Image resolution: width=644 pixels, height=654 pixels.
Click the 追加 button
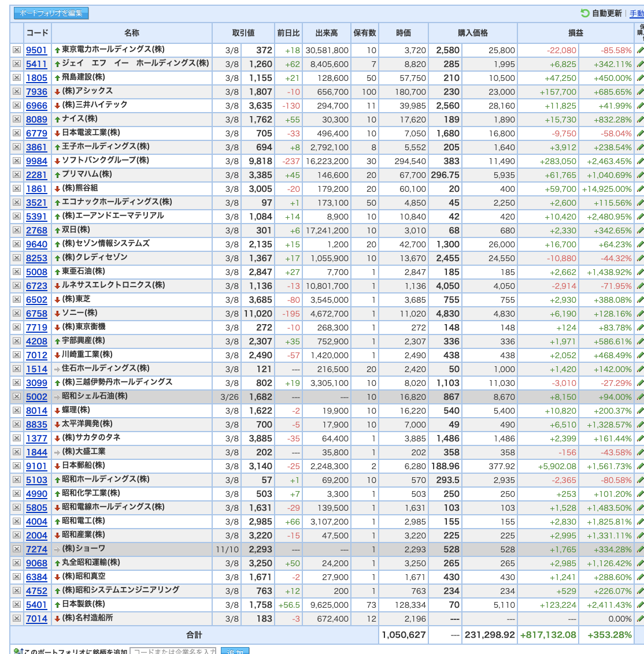pos(235,651)
